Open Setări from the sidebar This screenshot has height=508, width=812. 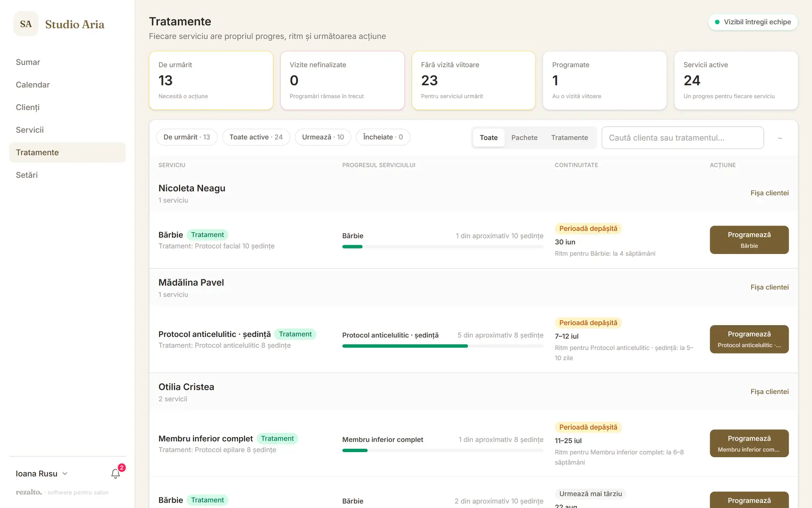[67, 175]
